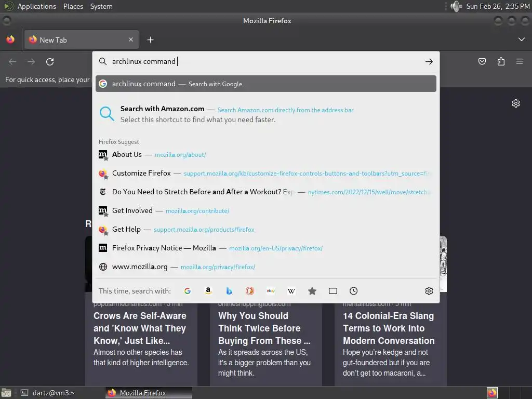Click the show desktop icon in taskbar
Image resolution: width=532 pixels, height=399 pixels.
(x=6, y=393)
